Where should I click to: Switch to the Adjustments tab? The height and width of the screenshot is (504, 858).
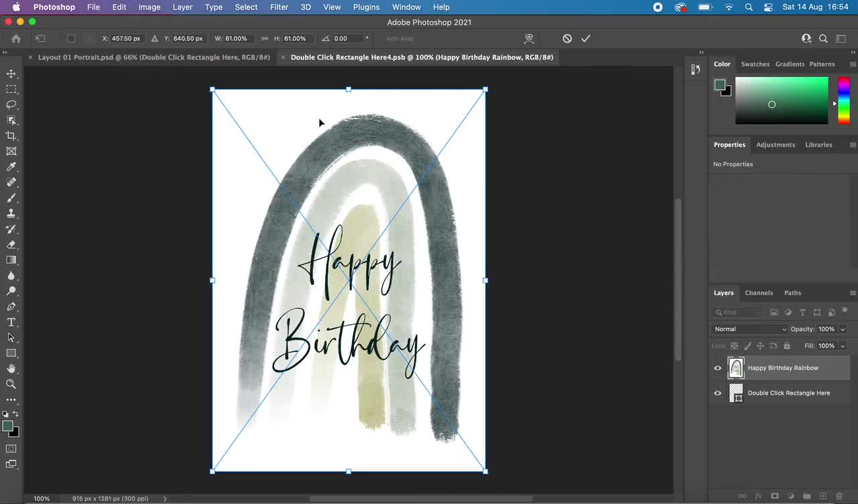coord(776,145)
